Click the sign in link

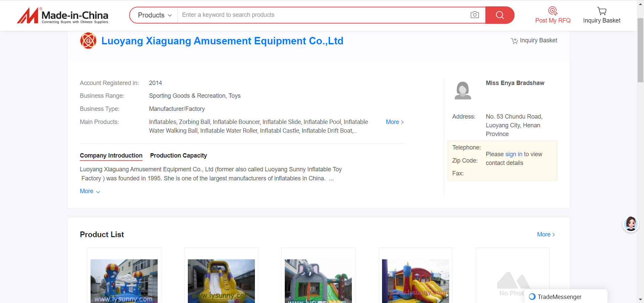pyautogui.click(x=514, y=154)
